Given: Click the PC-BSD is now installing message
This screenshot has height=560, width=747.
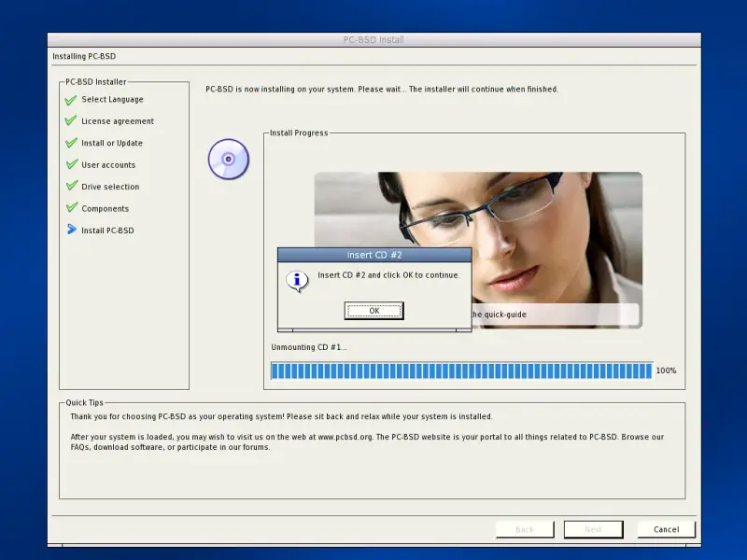Looking at the screenshot, I should (382, 89).
